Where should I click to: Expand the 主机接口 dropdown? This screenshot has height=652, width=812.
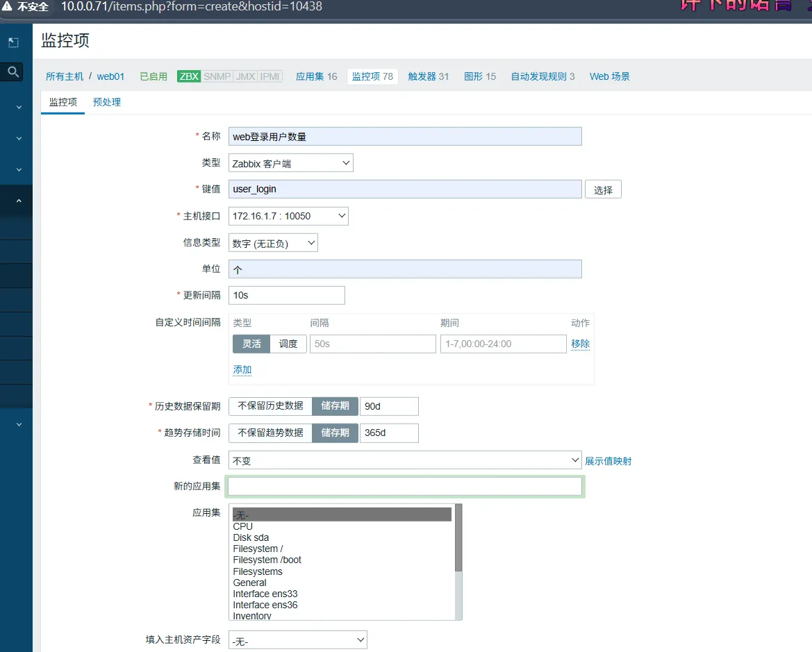pyautogui.click(x=288, y=216)
